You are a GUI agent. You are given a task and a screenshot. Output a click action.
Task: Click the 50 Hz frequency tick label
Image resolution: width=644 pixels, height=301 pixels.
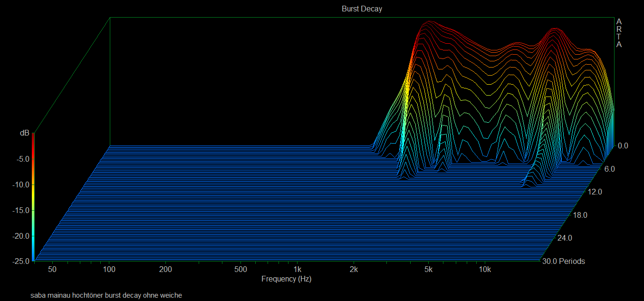coord(53,270)
